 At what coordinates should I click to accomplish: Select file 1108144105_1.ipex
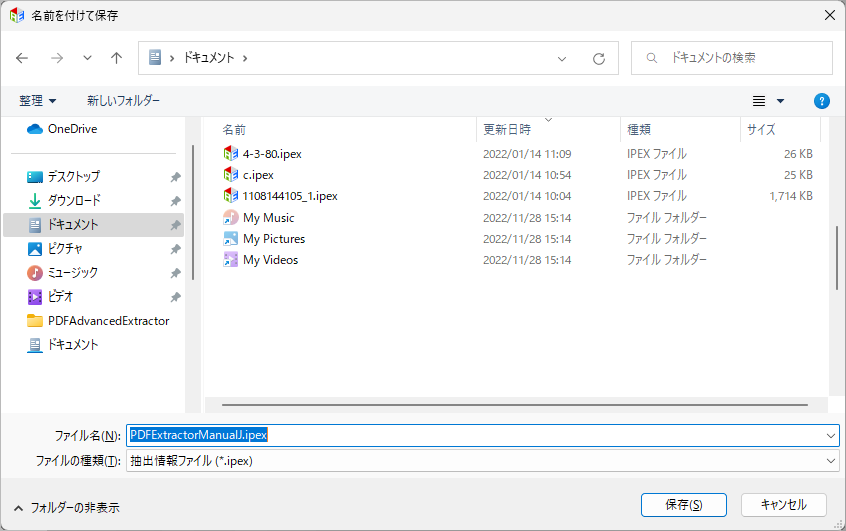tap(290, 196)
